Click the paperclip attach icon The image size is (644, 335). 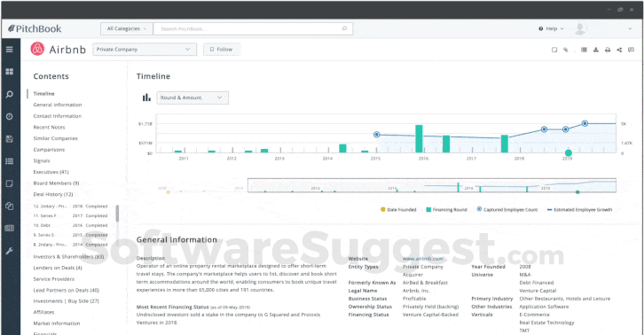(x=566, y=50)
